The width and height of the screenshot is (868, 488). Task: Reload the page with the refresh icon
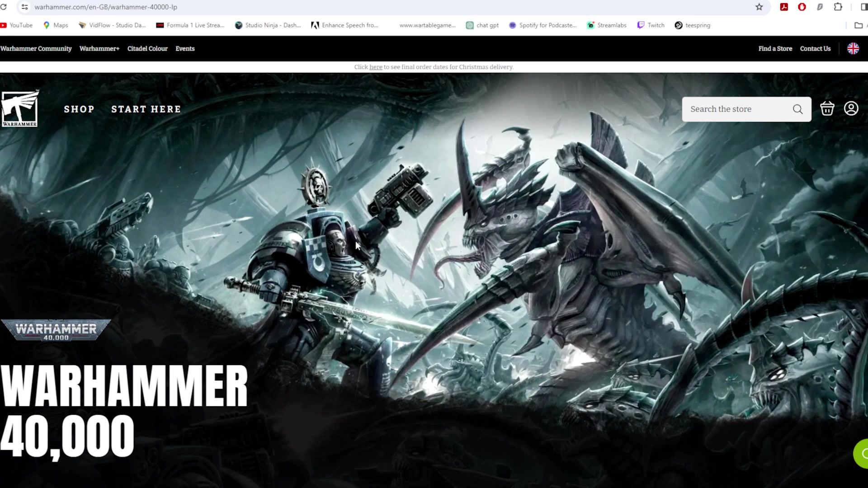(x=4, y=7)
